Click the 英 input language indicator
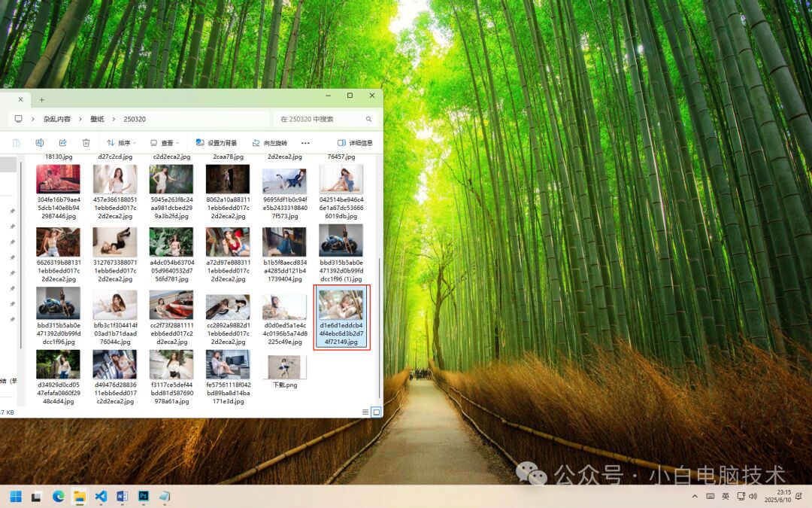 pyautogui.click(x=726, y=497)
